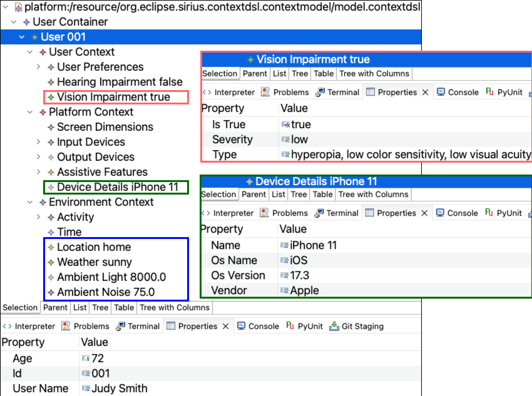Switch to bottom Tree with Columns tab
Screen dimensions: 532x396
[x=174, y=308]
